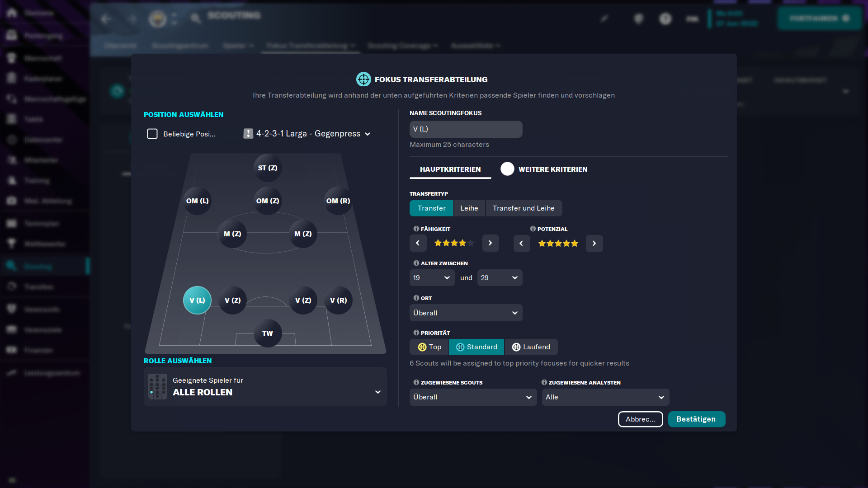Open the Kaderplaner section
The height and width of the screenshot is (488, 868).
point(11,78)
